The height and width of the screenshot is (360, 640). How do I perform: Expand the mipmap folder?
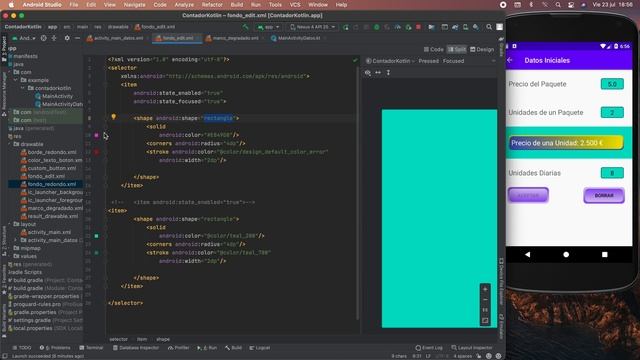point(10,248)
